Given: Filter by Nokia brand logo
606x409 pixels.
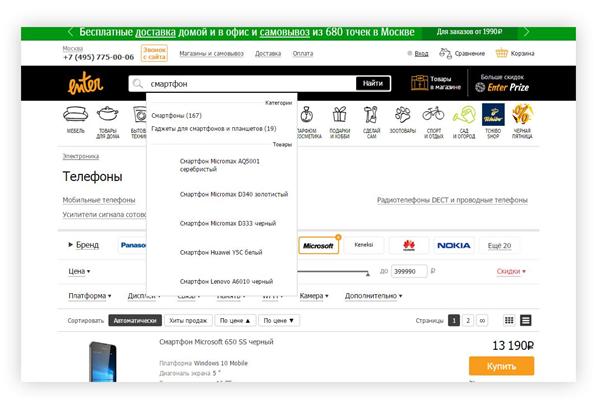Looking at the screenshot, I should coord(454,245).
